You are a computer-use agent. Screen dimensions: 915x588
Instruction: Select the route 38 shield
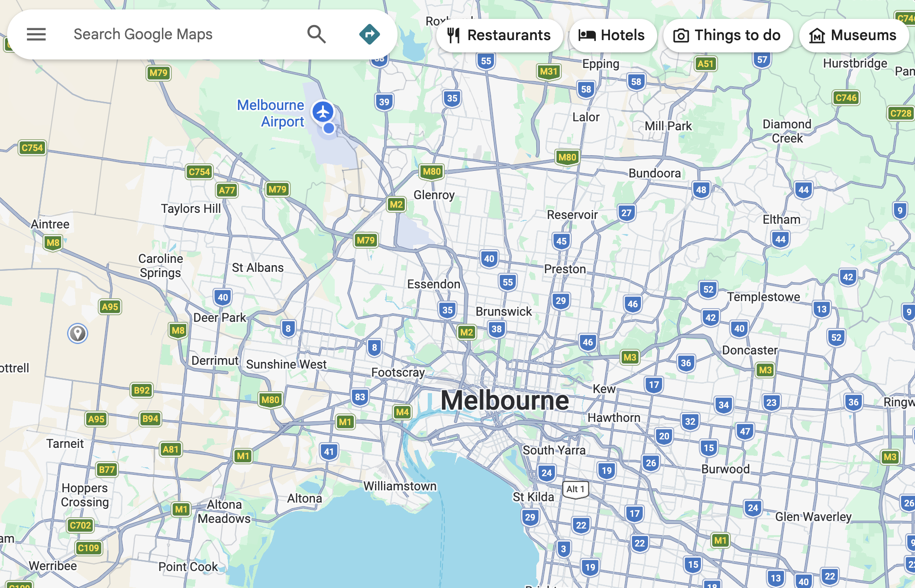click(497, 329)
